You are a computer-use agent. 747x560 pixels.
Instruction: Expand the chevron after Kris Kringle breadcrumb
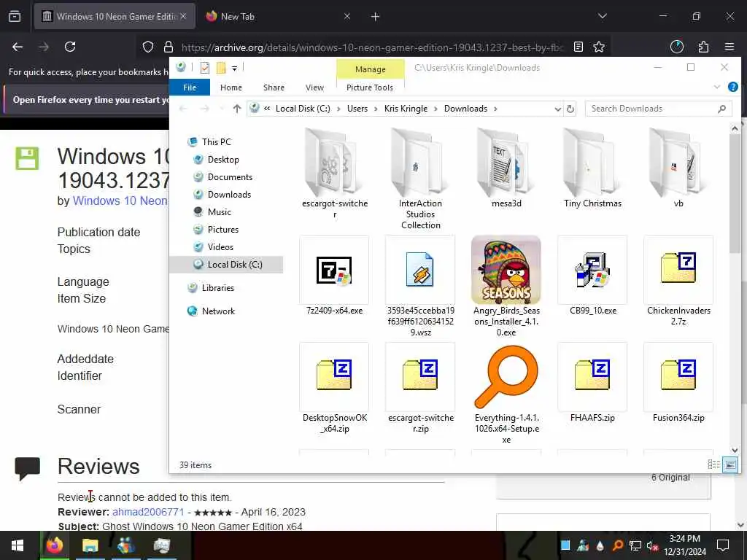436,109
